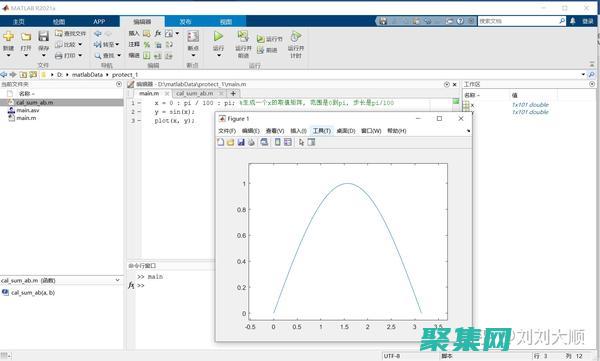Screen dimensions: 600x361
Task: Click the green Run (运行) button
Action: click(218, 36)
